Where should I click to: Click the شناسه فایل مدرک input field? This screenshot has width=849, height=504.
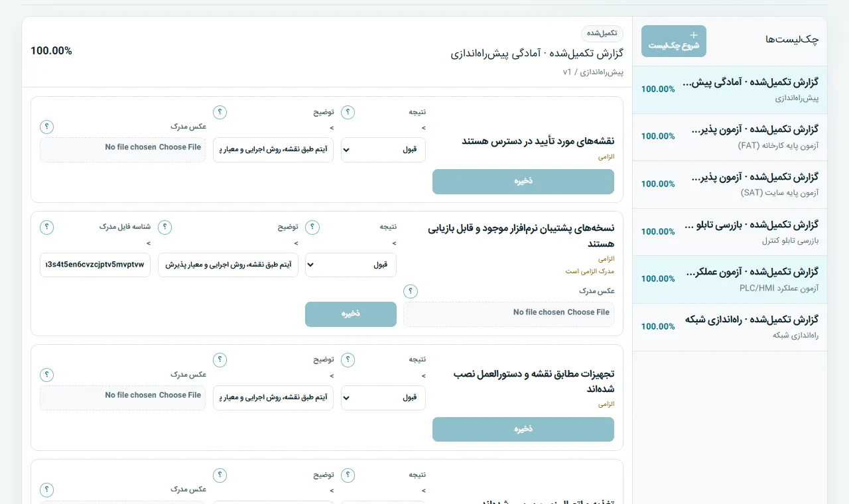click(x=96, y=265)
